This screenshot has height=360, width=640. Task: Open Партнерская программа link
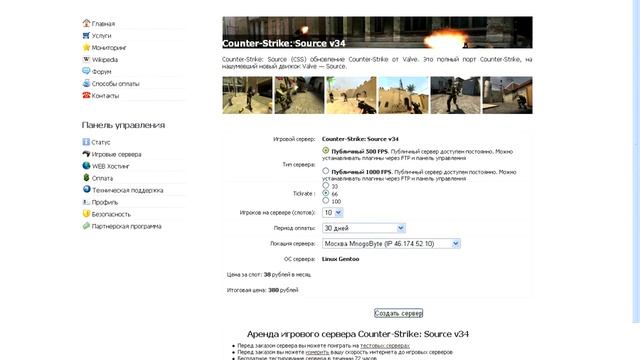127,226
